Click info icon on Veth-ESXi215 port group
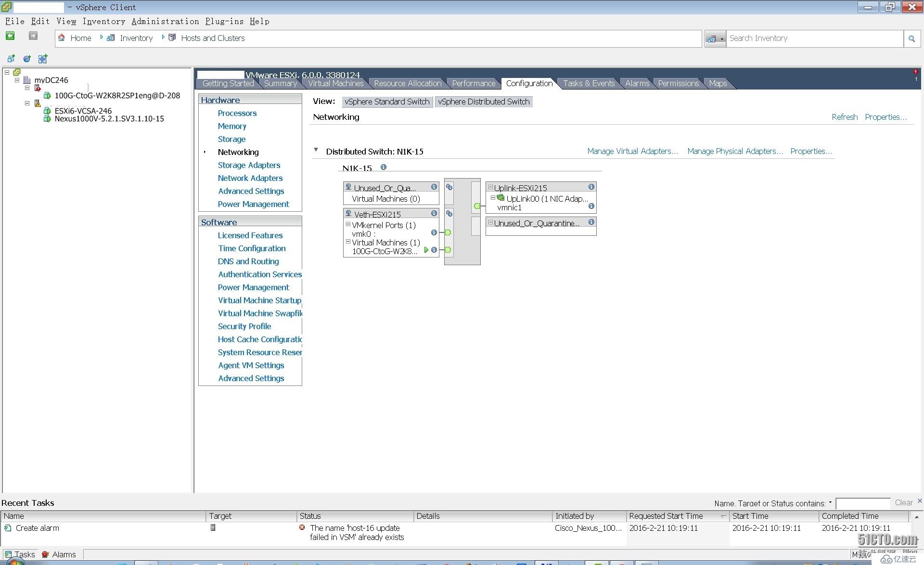Screen dimensions: 924x565 tap(434, 213)
